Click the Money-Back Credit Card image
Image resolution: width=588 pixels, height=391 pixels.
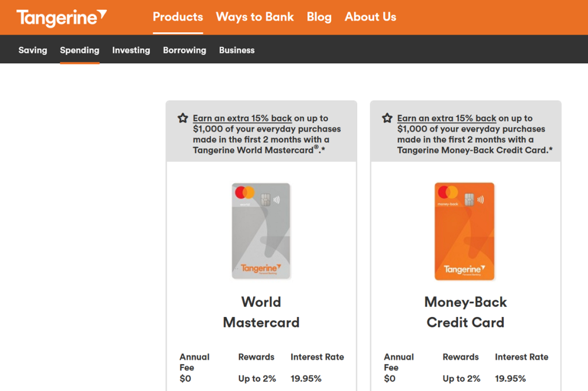[464, 231]
